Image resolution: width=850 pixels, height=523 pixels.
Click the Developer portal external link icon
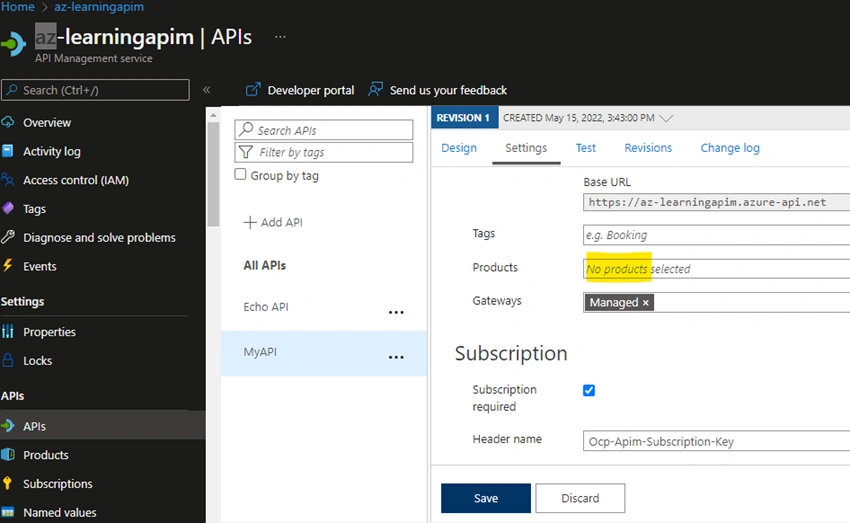[253, 89]
